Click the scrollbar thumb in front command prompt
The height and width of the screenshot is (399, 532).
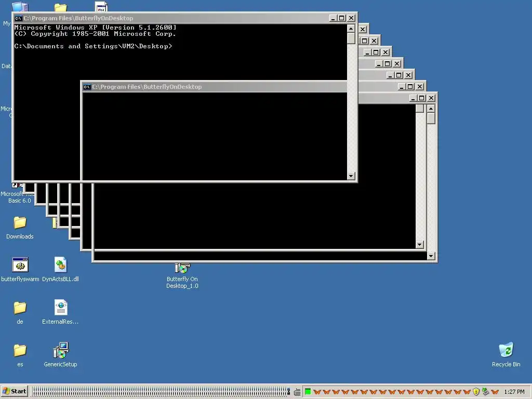tap(351, 38)
